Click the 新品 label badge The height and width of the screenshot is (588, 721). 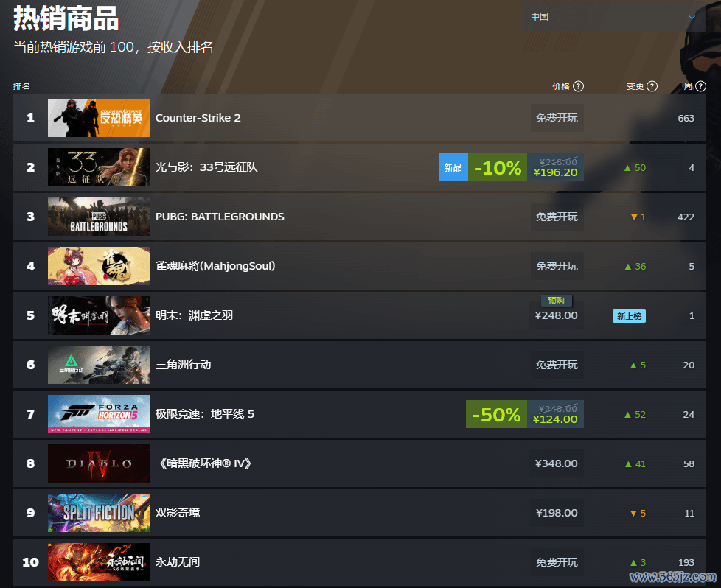(x=453, y=167)
